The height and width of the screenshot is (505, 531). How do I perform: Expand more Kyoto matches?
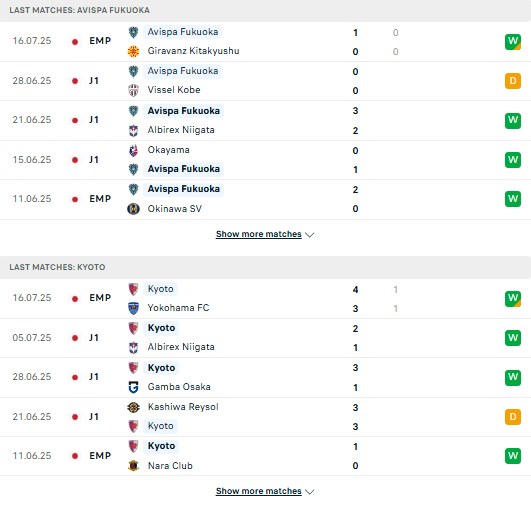click(x=259, y=491)
